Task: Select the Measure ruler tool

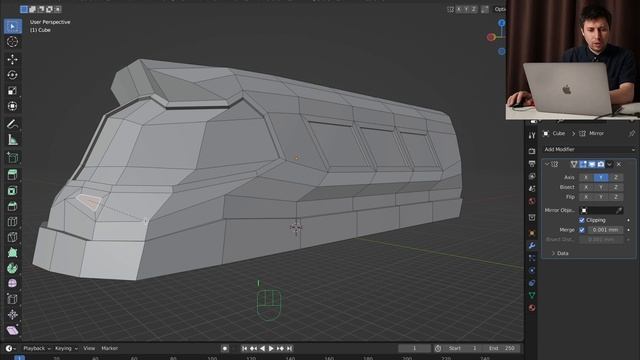Action: (13, 140)
